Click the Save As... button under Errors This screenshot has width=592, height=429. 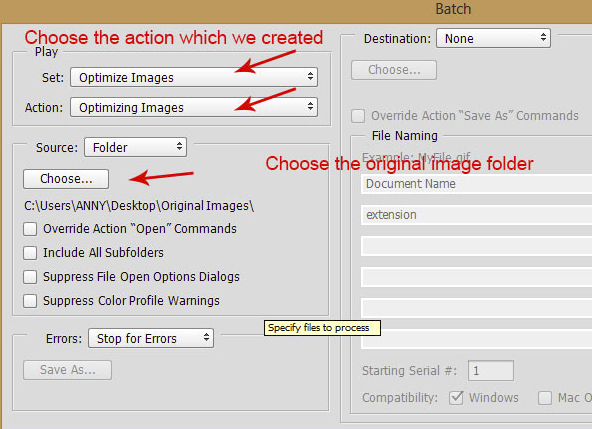click(x=68, y=370)
